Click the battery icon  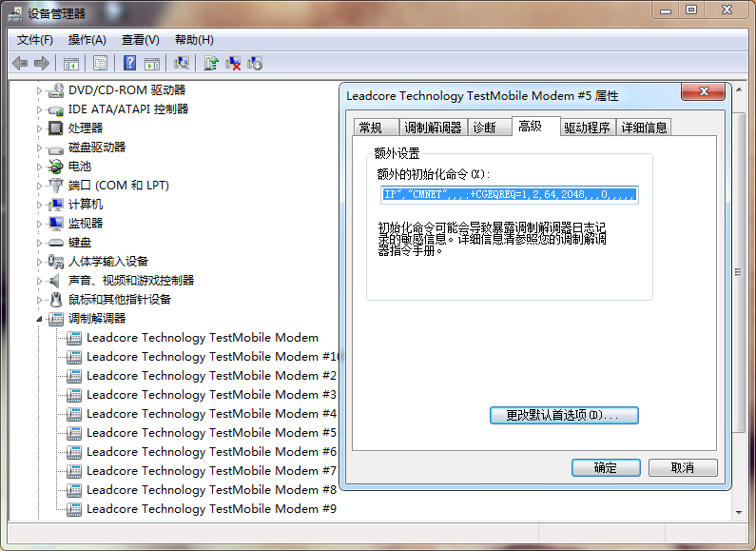click(56, 167)
